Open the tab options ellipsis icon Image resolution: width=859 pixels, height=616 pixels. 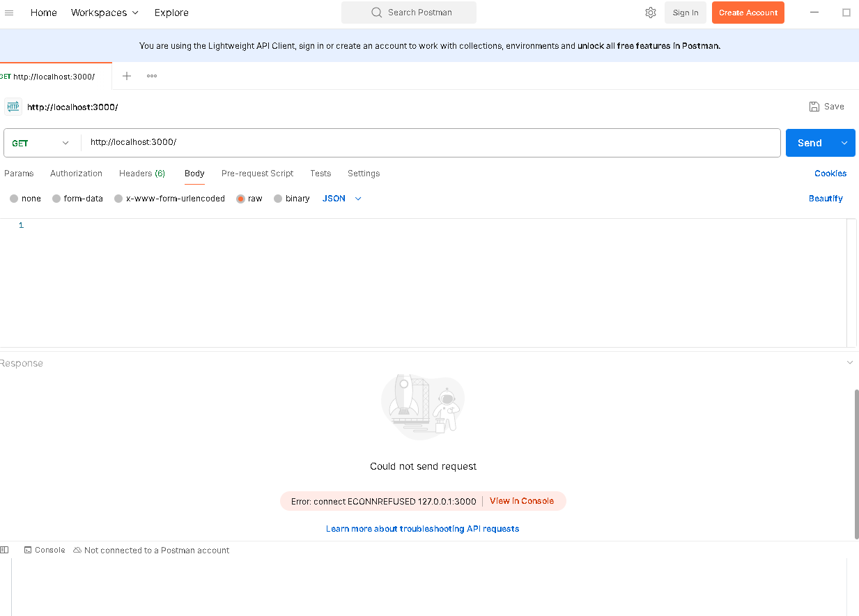pos(152,76)
